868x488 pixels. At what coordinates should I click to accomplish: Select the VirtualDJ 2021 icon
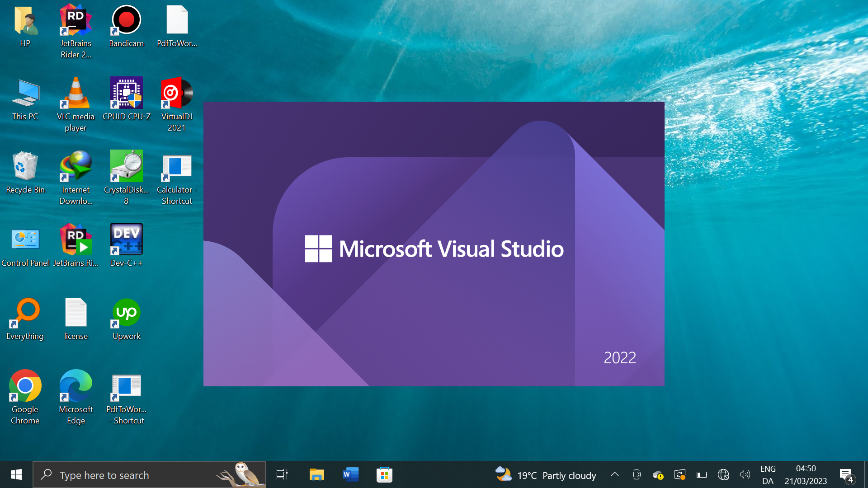pyautogui.click(x=177, y=94)
